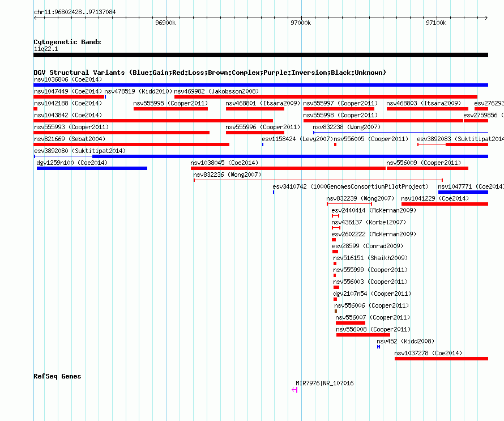The image size is (504, 421).
Task: Click nsv1042188 (Coe2014) label
Action: tap(68, 103)
